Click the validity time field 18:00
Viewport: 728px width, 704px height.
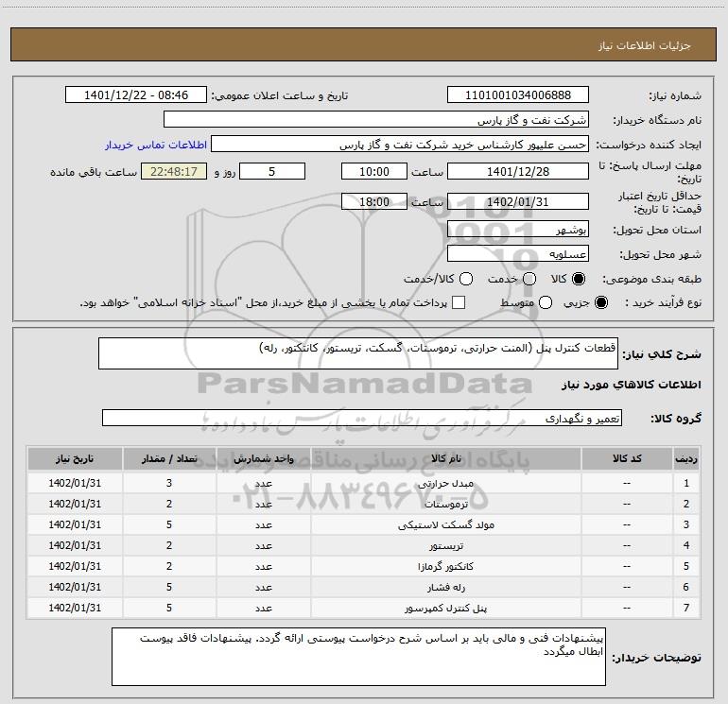coord(374,202)
